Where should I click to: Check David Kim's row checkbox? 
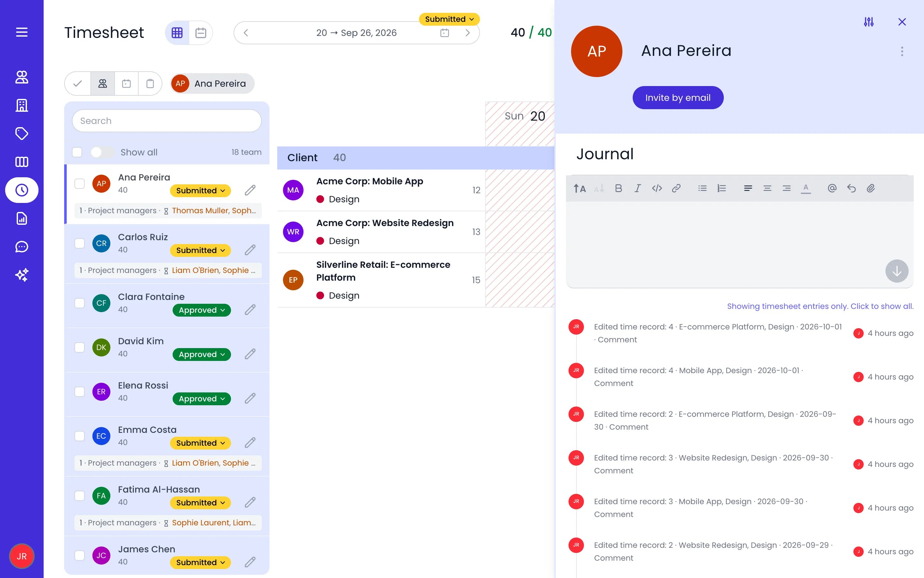click(x=80, y=347)
